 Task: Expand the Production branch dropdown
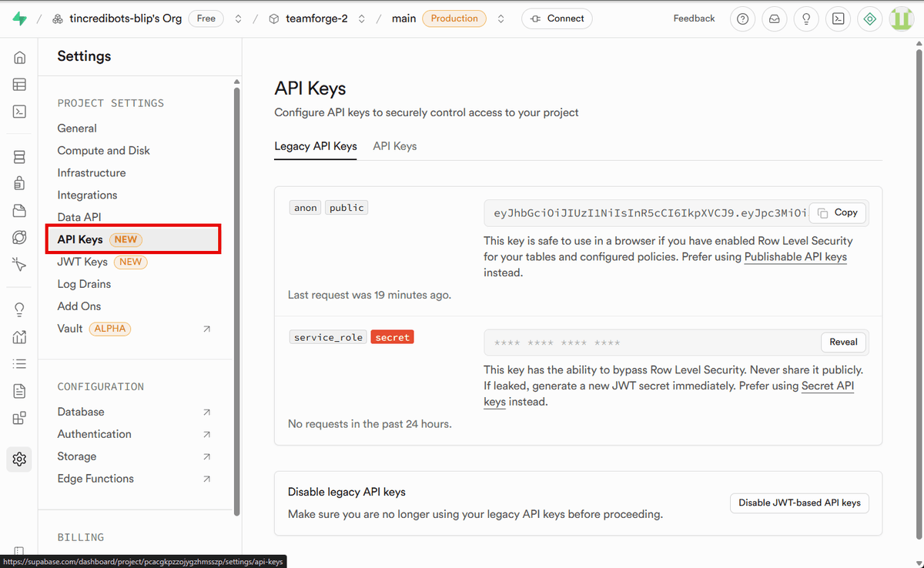(500, 18)
